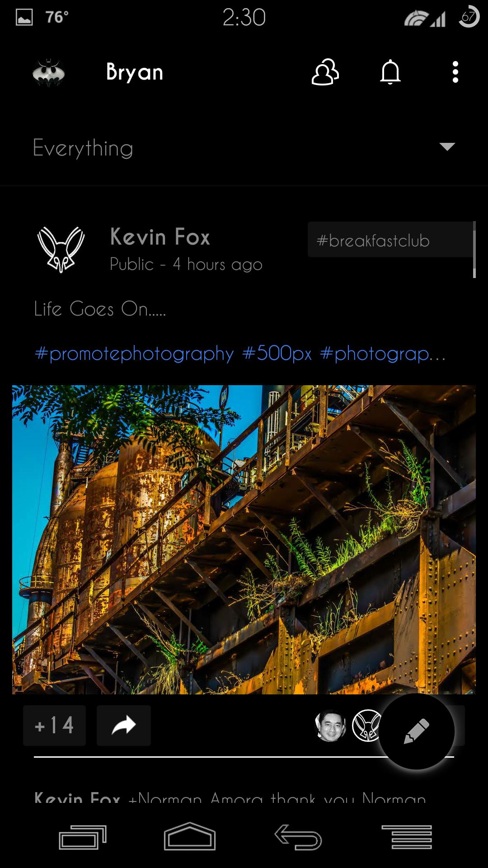488x868 pixels.
Task: Expand the Everything stream dropdown arrow
Action: pyautogui.click(x=447, y=146)
